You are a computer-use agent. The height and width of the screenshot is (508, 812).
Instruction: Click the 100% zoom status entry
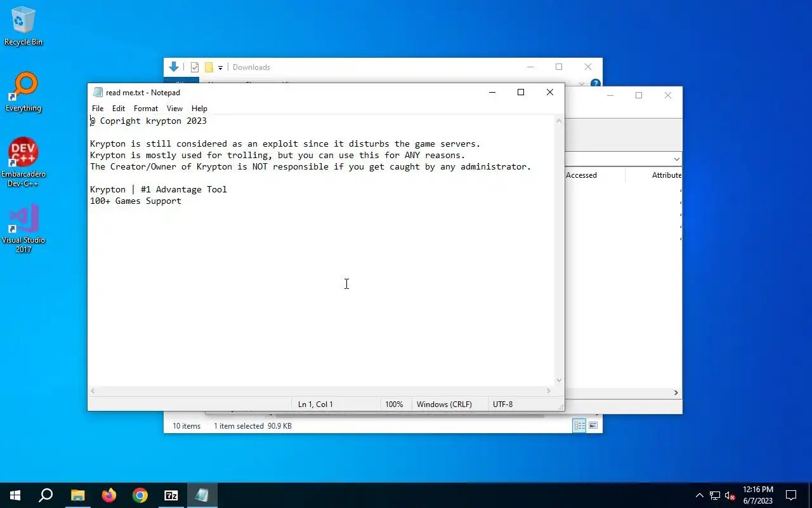pyautogui.click(x=394, y=404)
